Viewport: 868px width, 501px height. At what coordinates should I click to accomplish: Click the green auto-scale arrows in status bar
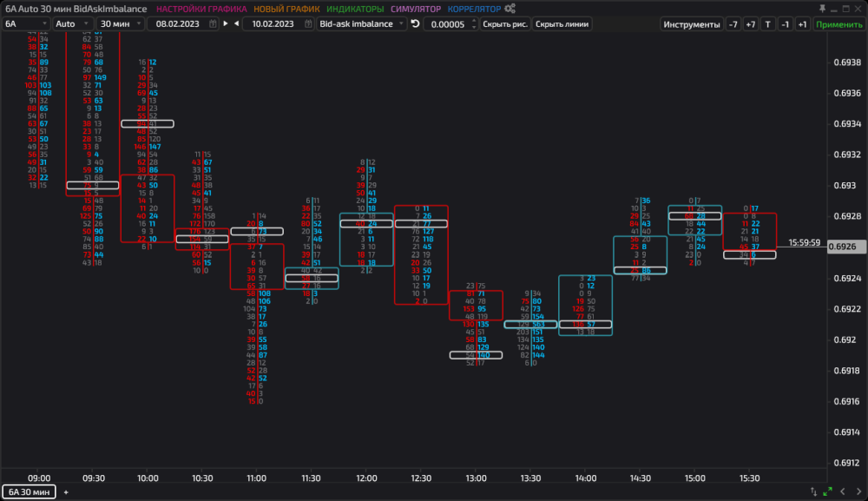tap(826, 491)
